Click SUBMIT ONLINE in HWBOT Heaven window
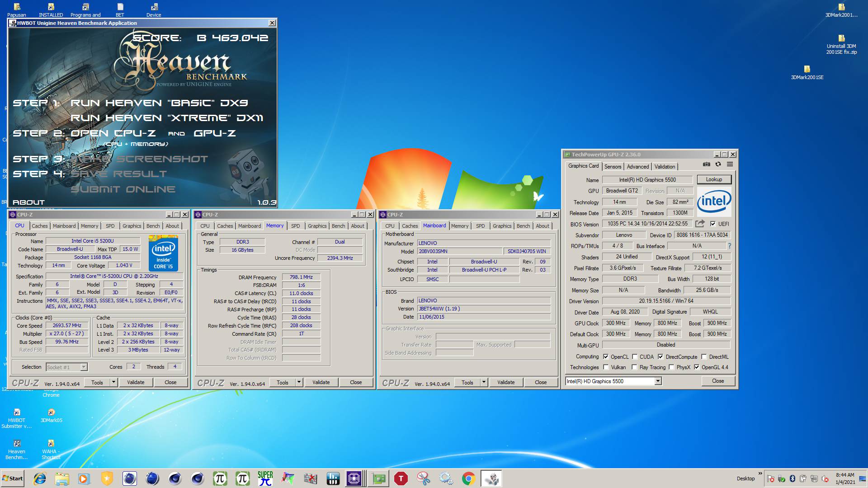This screenshot has width=868, height=488. 123,189
